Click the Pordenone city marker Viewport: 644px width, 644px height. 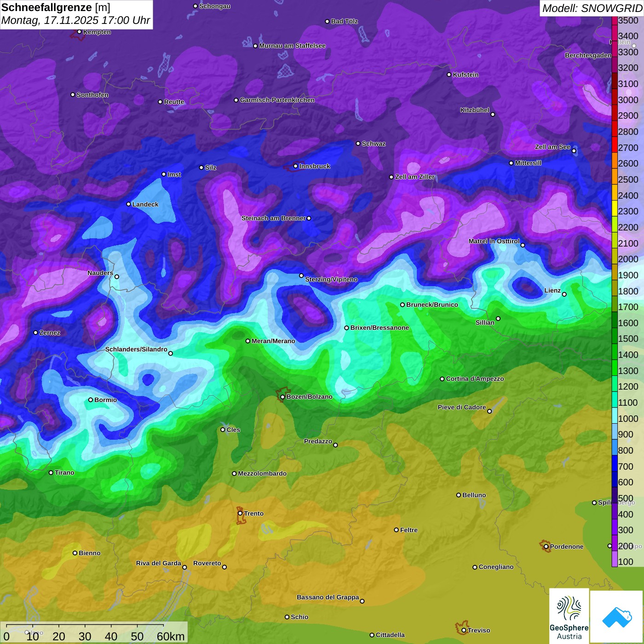coord(546,546)
